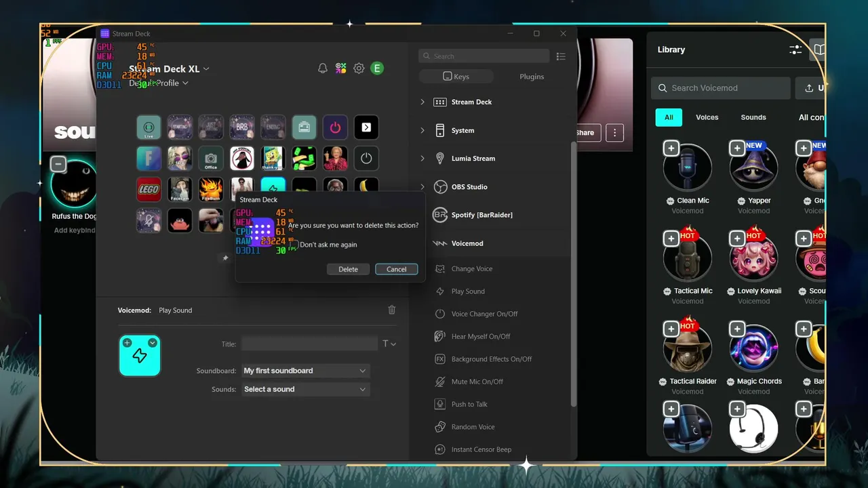
Task: Open the green E profile avatar
Action: point(377,68)
